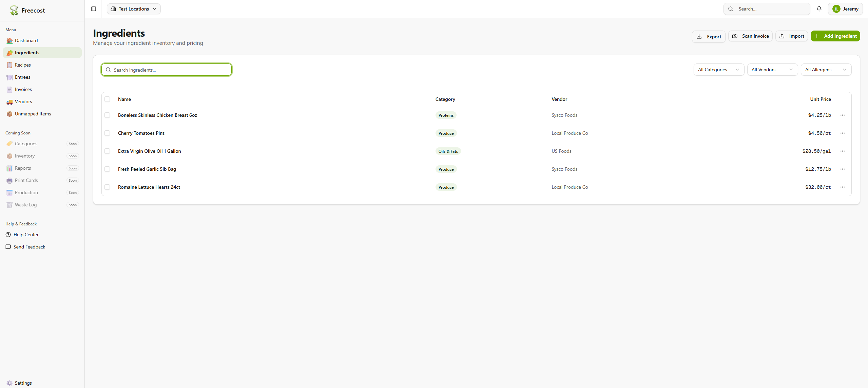Open Settings at the bottom

pyautogui.click(x=23, y=383)
